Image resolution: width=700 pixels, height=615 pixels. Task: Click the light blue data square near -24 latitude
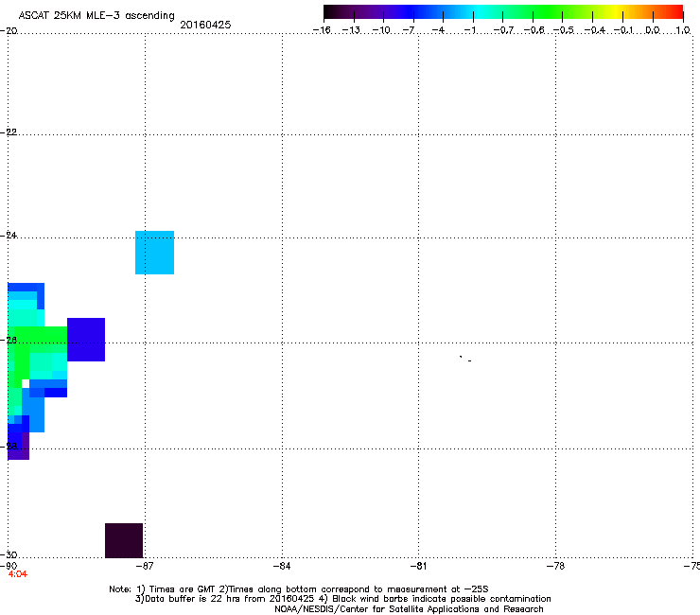coord(154,253)
